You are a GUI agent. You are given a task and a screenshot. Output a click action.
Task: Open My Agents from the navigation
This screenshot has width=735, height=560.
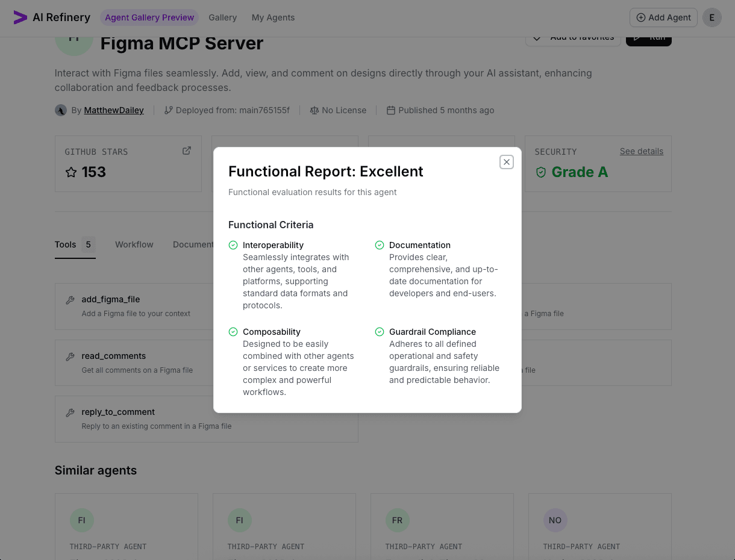point(273,17)
